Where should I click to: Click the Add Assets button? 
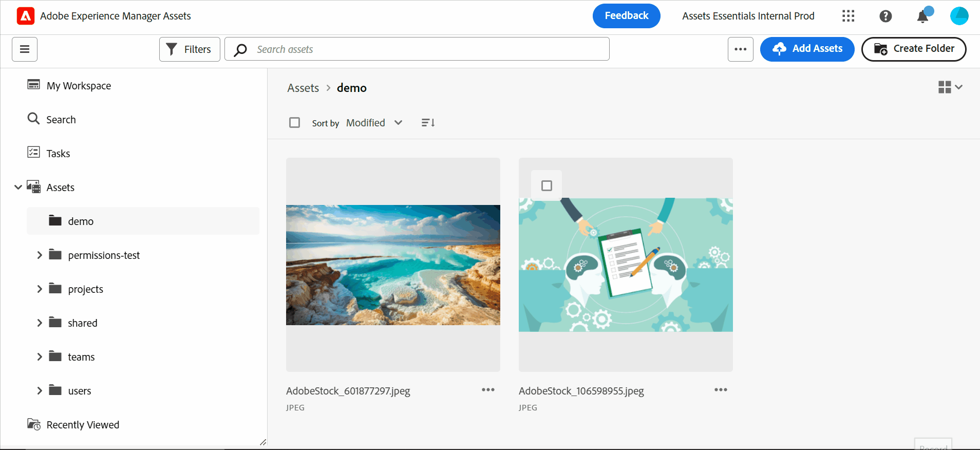(x=807, y=49)
